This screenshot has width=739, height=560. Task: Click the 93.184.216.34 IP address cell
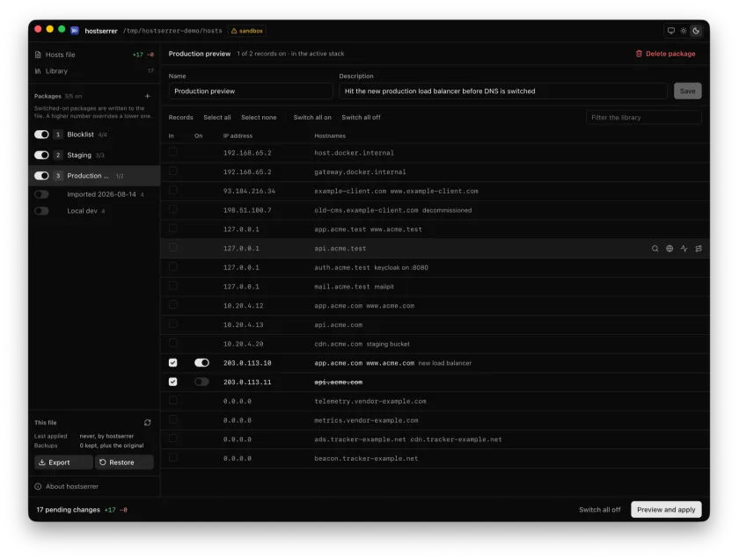249,192
